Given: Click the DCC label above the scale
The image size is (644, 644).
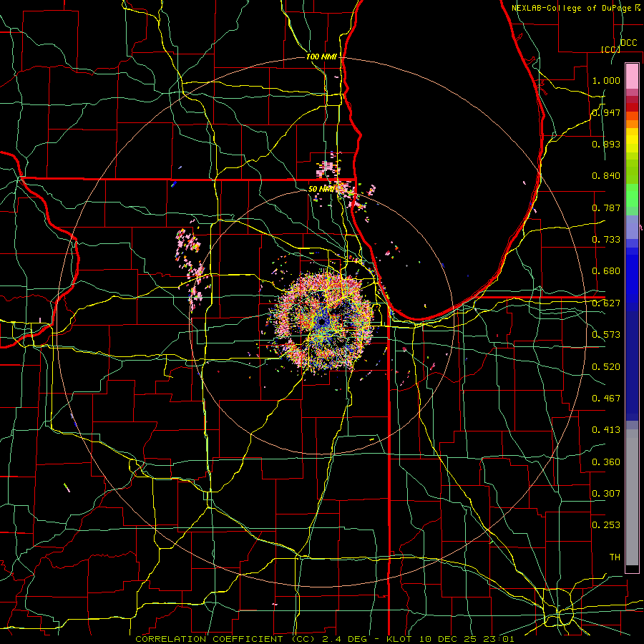Looking at the screenshot, I should pyautogui.click(x=629, y=43).
